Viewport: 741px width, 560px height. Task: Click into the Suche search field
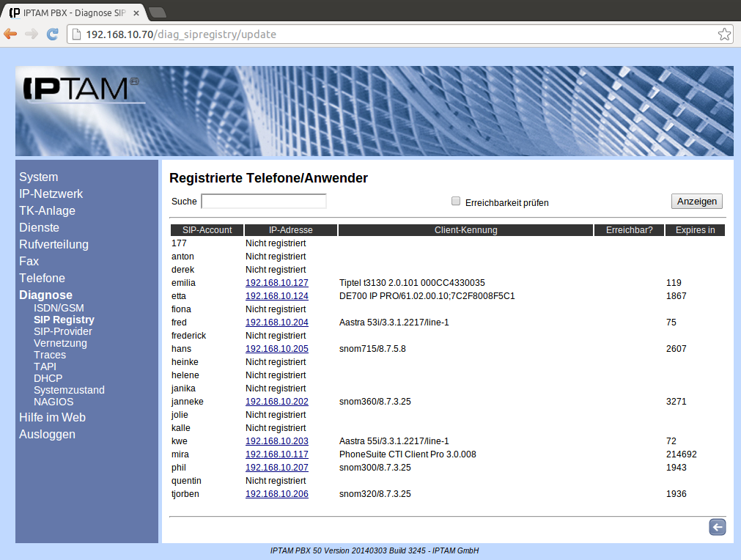coord(263,201)
